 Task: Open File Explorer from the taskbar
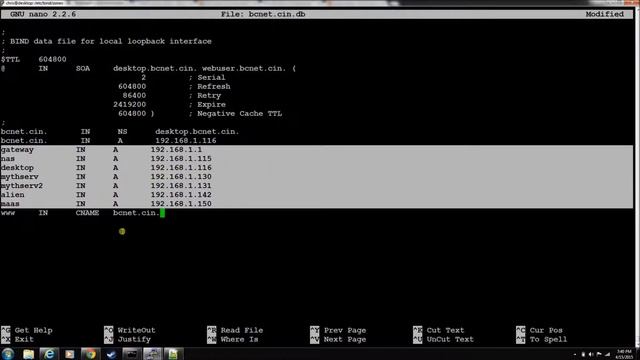click(x=29, y=354)
